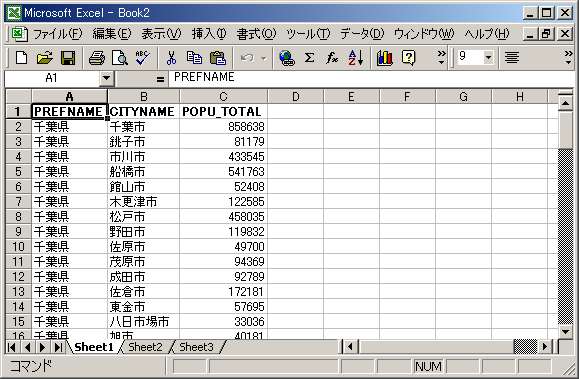Paste with the clipboard icon
579x379 pixels.
[218, 58]
